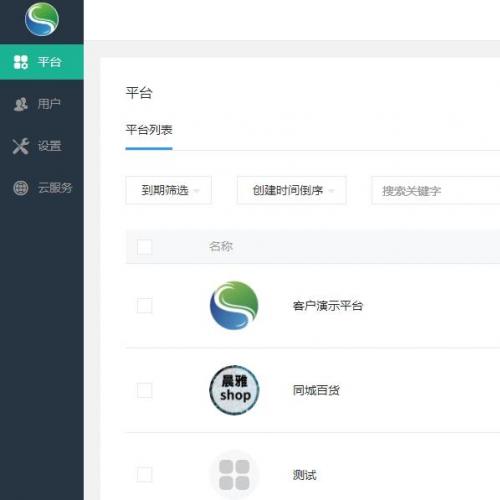Go to the 用户 label in sidebar menu
The image size is (500, 500).
pos(49,104)
